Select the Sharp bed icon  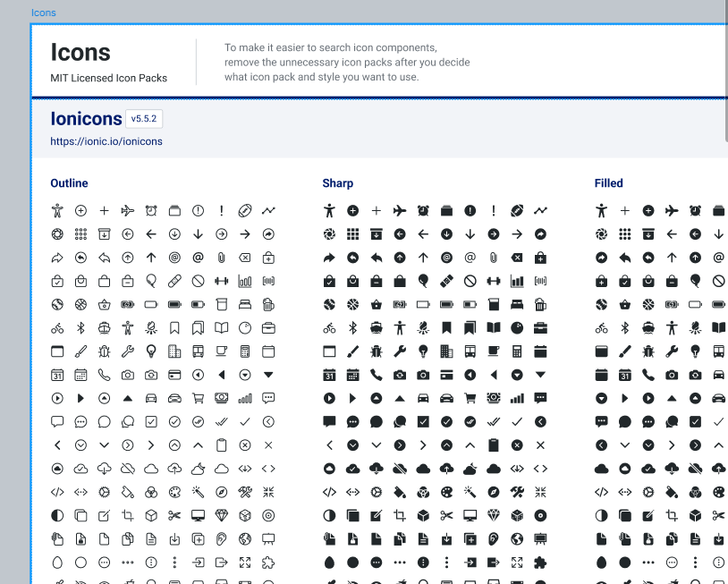point(517,305)
